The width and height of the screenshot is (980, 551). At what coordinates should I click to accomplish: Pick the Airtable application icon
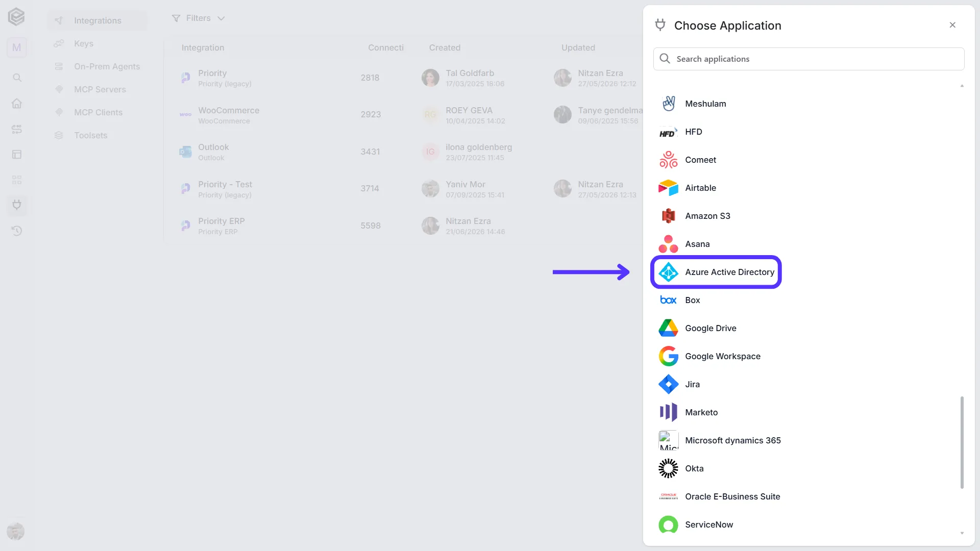(668, 188)
